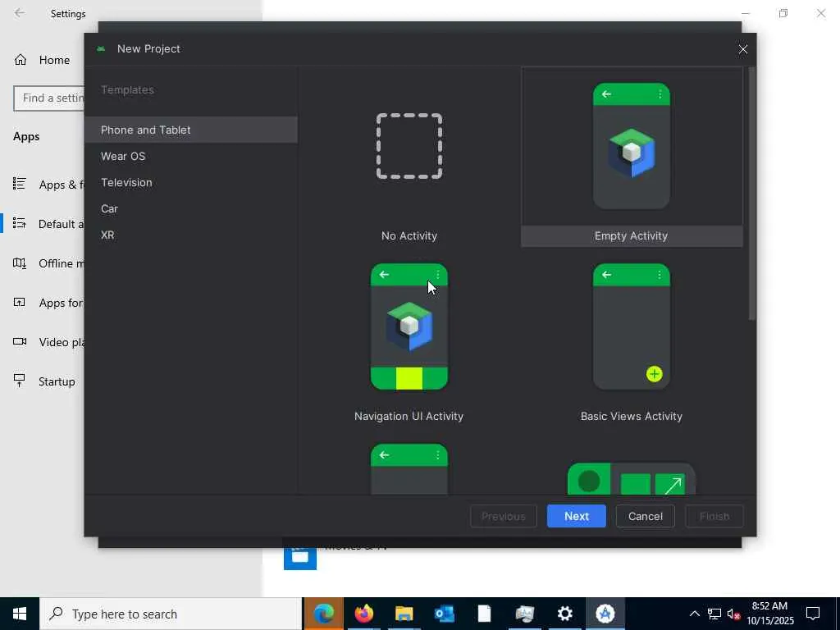Close the Settings window
Viewport: 840px width, 630px height.
[820, 13]
